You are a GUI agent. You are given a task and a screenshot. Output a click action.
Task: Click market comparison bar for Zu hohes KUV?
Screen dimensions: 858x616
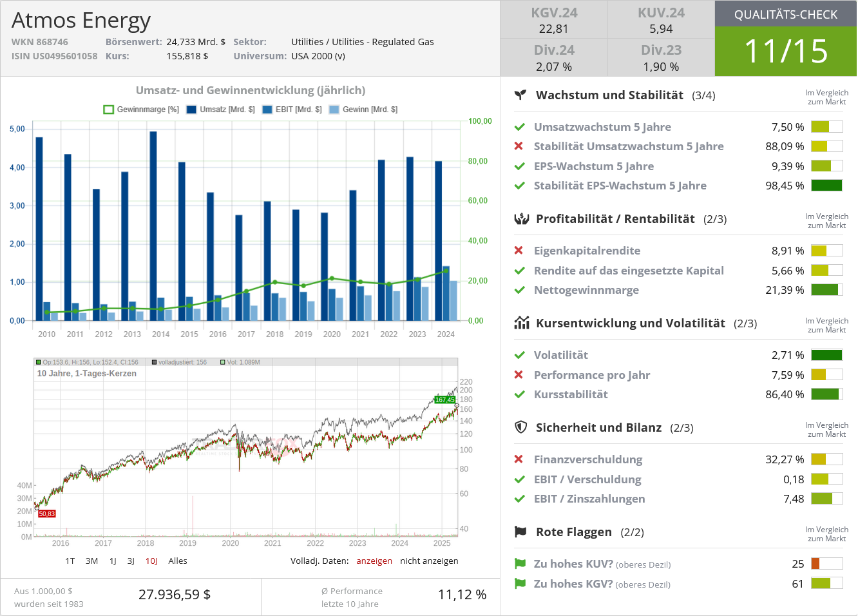tap(826, 564)
